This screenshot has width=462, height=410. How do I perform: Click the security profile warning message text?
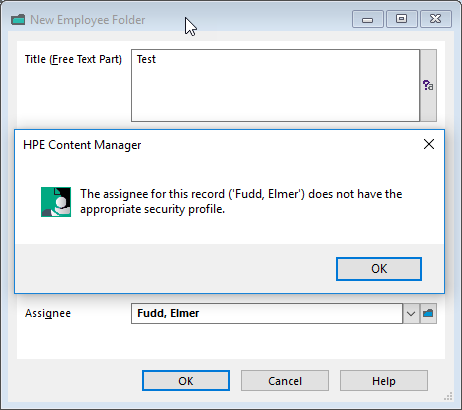(x=241, y=201)
